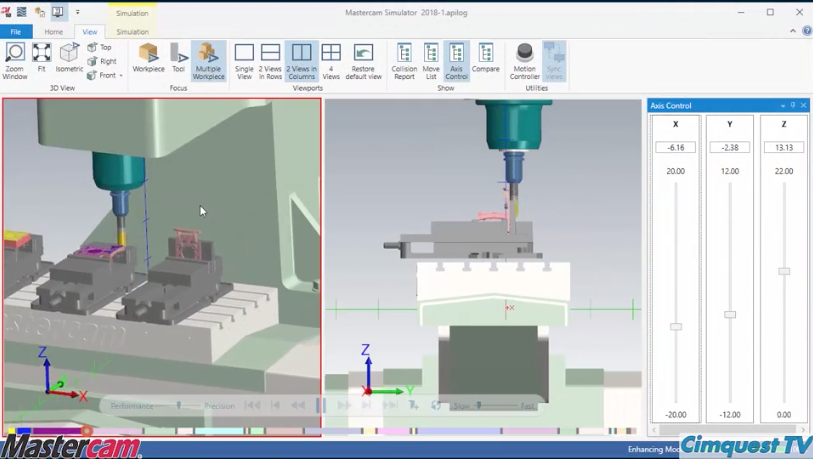The width and height of the screenshot is (813, 461).
Task: Step back to previous operation
Action: [x=275, y=406]
